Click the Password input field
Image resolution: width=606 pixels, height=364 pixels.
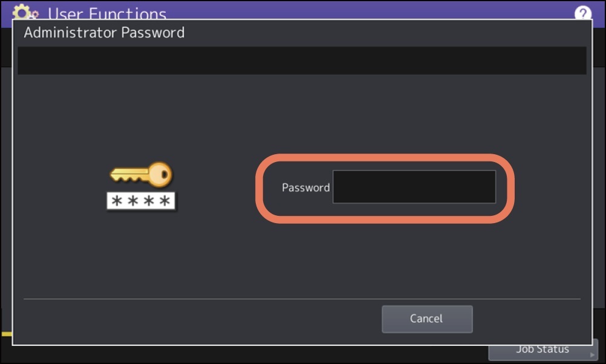[x=414, y=187]
